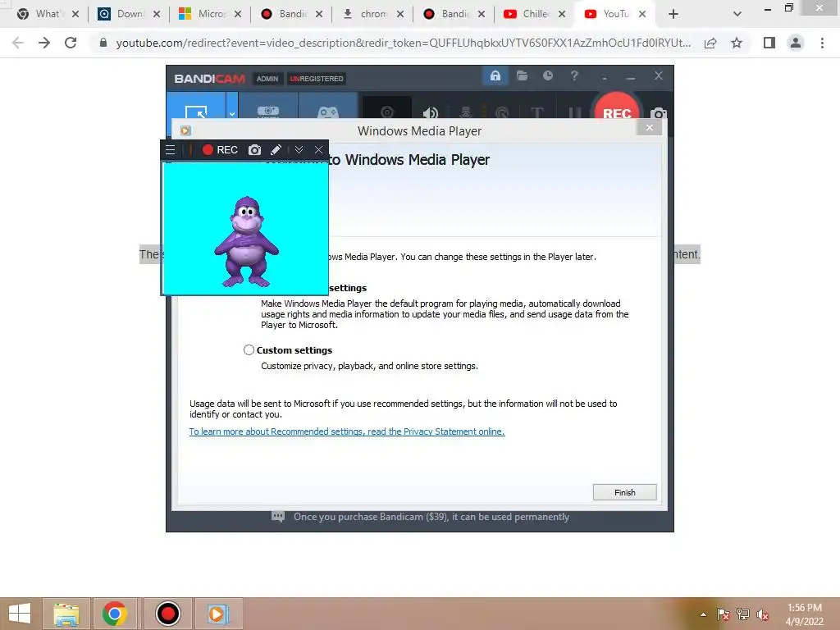Open Windows Start button
The width and height of the screenshot is (840, 630).
click(x=20, y=614)
